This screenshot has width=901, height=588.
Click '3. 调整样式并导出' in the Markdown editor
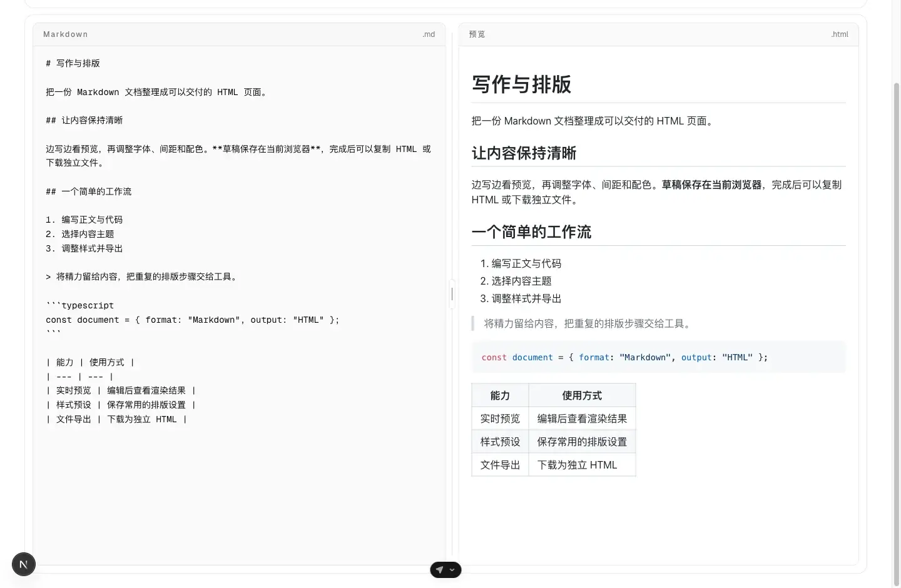coord(84,248)
